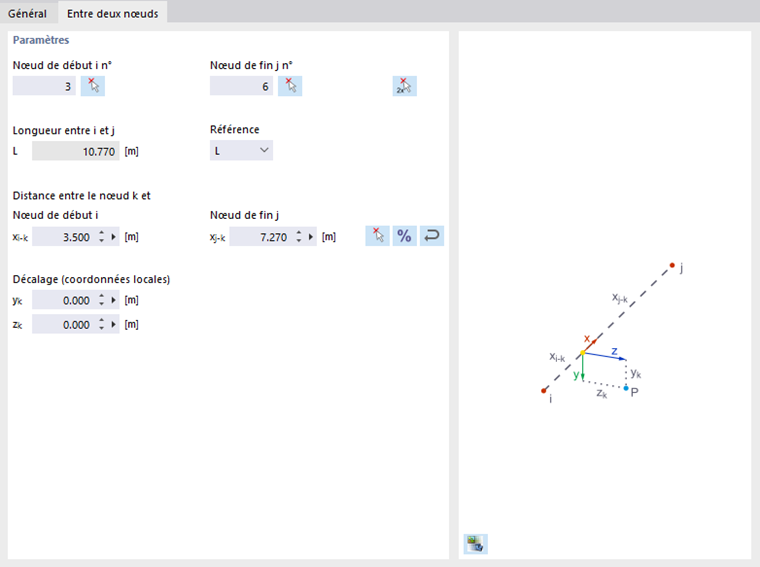Open the Référence dropdown
This screenshot has height=567, width=760.
241,151
